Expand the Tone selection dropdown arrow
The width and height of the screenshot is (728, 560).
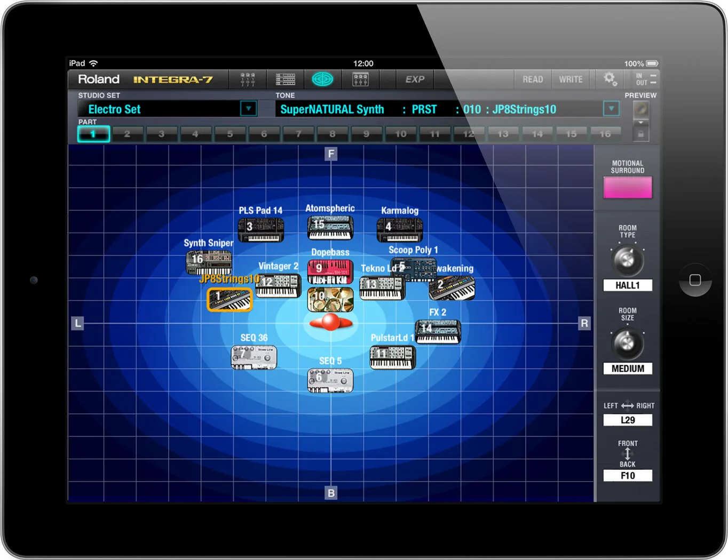pyautogui.click(x=611, y=109)
